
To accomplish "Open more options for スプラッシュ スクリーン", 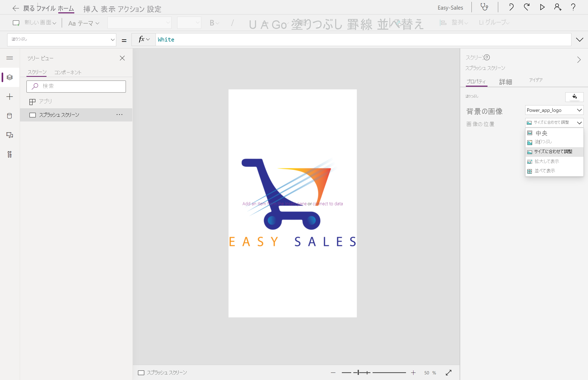I will coord(119,115).
